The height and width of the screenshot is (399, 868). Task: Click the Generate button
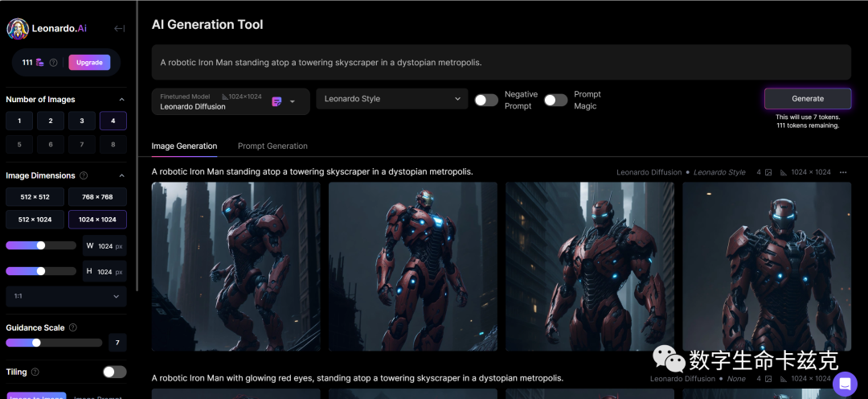point(808,99)
